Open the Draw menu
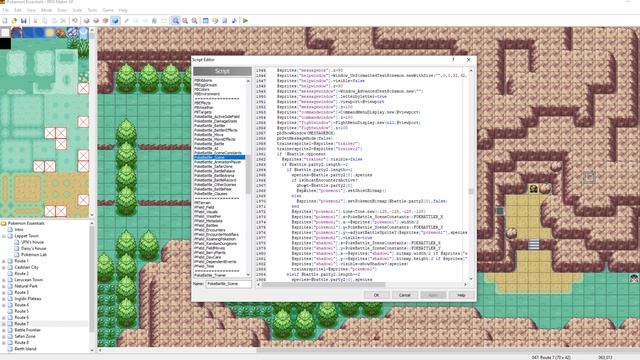The height and width of the screenshot is (360, 640). pos(62,10)
